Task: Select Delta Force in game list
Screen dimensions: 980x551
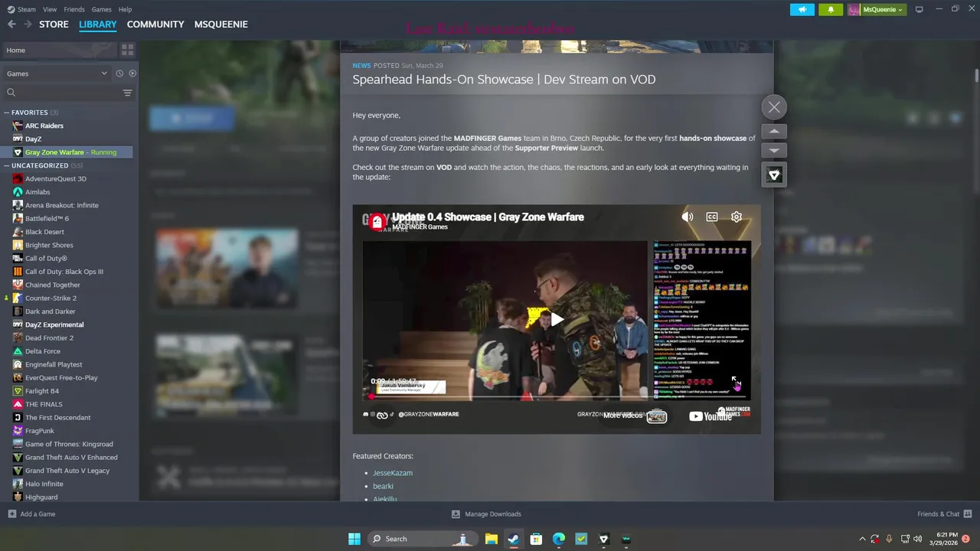Action: tap(42, 351)
